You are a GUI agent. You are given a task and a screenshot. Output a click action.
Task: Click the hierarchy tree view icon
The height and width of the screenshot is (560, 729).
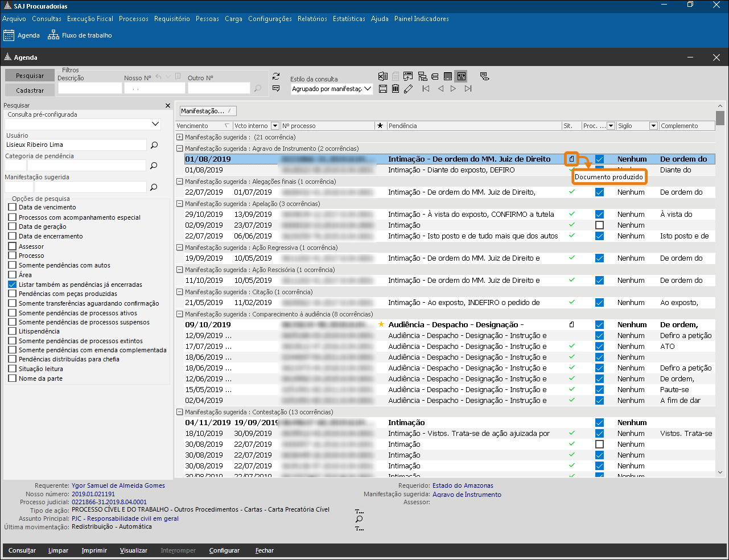(x=422, y=76)
